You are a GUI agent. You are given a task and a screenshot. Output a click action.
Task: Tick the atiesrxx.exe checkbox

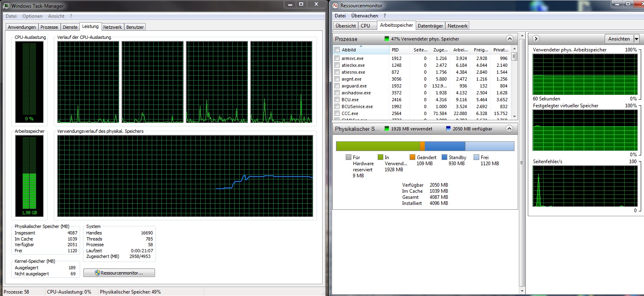337,72
